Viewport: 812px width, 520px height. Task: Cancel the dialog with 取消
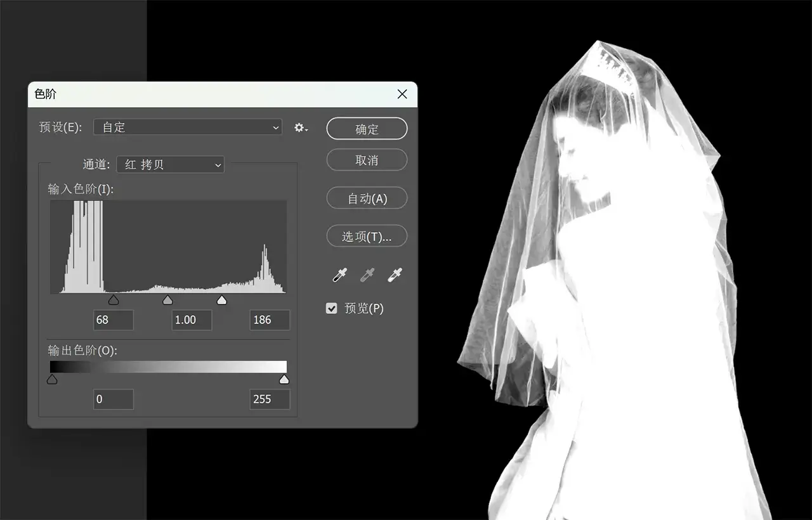[x=367, y=160]
